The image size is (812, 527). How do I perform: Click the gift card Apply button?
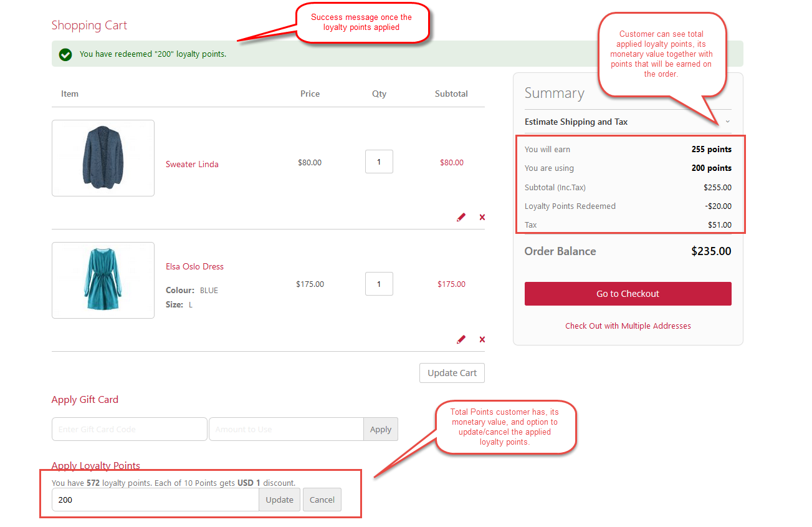pos(380,429)
